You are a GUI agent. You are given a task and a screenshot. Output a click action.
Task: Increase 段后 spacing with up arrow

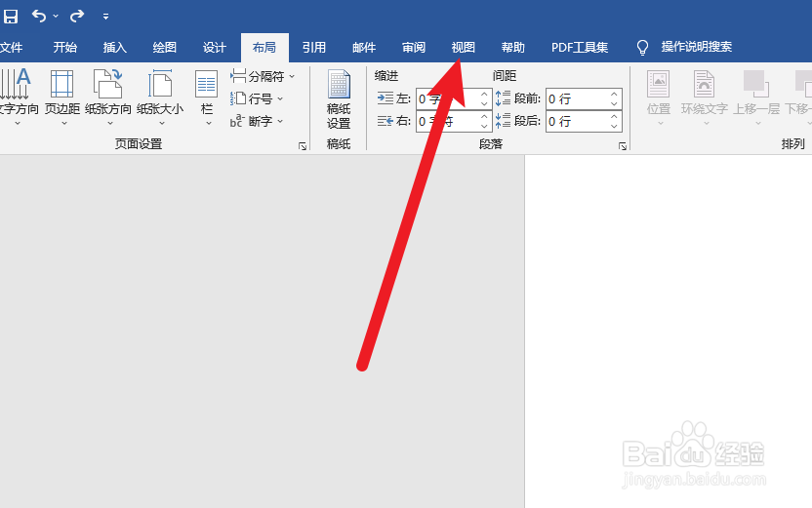614,117
